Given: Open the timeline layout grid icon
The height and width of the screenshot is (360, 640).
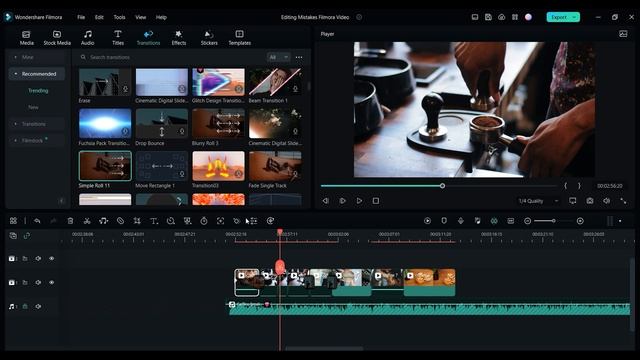Looking at the screenshot, I should pyautogui.click(x=13, y=221).
